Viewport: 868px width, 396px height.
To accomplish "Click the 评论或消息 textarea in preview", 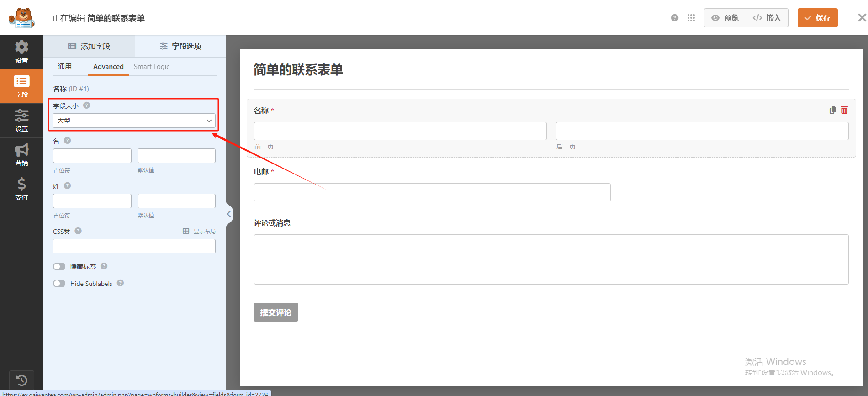I will pyautogui.click(x=551, y=259).
